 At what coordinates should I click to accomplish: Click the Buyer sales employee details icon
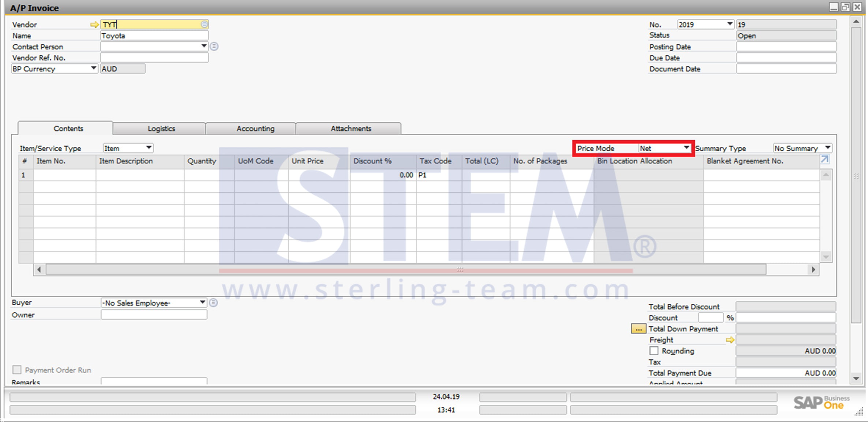(213, 303)
